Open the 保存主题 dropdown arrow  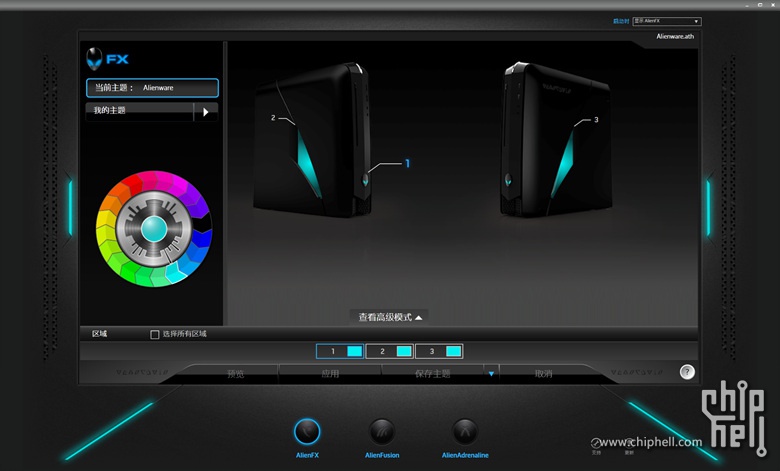click(x=491, y=374)
